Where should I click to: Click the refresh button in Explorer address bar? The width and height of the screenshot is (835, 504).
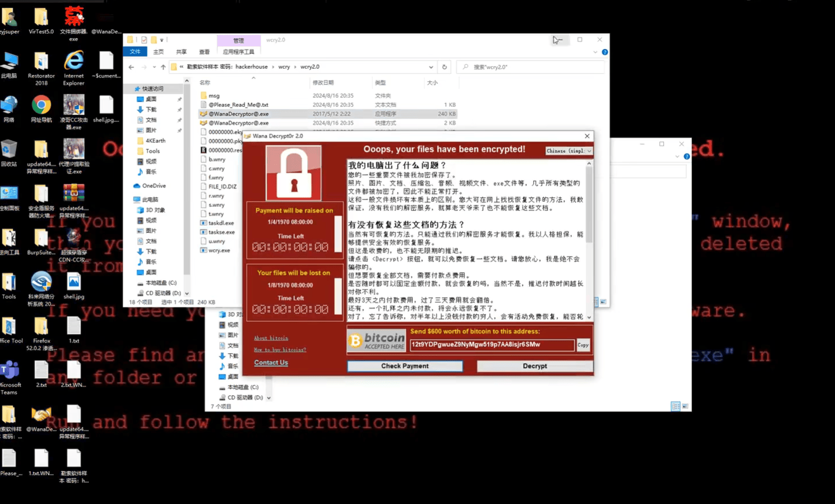444,67
